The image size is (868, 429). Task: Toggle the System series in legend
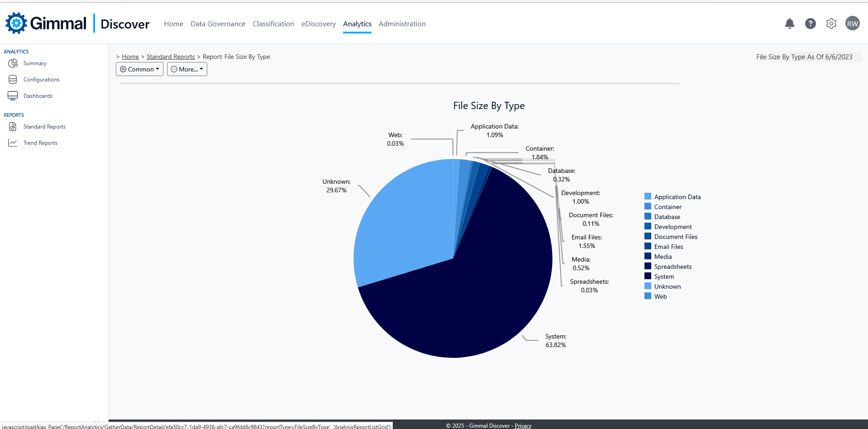point(663,276)
